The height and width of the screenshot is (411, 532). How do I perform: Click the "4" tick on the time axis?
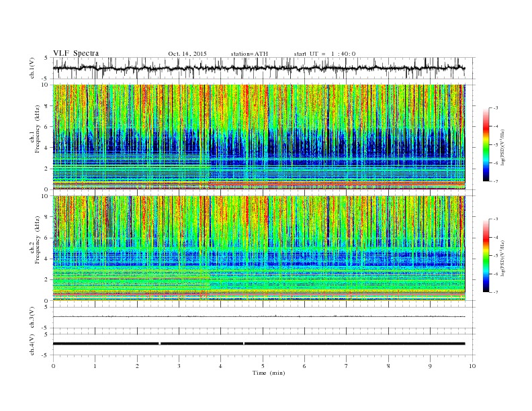(220, 366)
